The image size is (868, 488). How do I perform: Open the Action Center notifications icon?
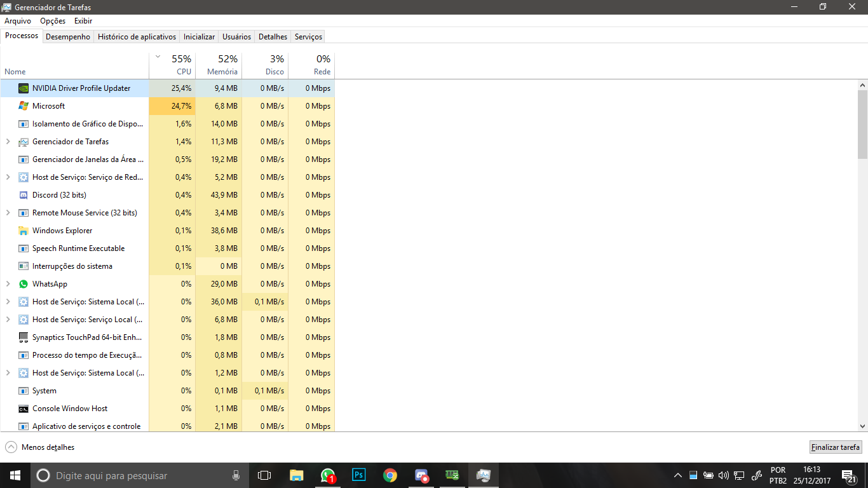click(x=848, y=475)
